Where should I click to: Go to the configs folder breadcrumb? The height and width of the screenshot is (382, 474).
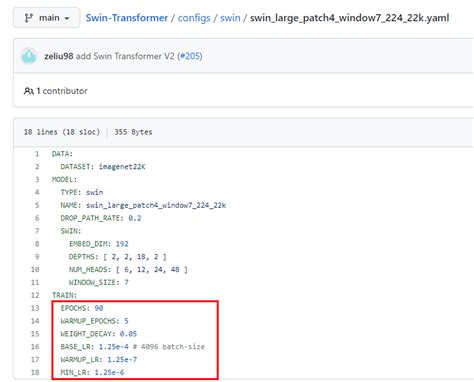[194, 18]
